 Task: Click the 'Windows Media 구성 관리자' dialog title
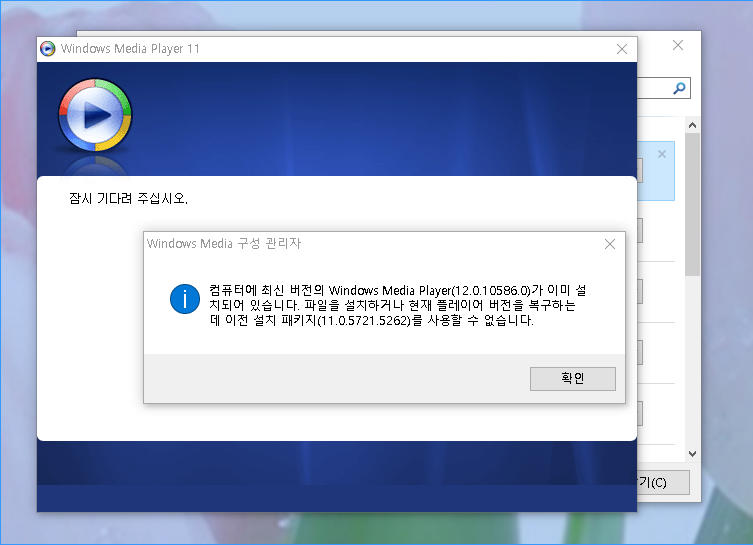[224, 243]
